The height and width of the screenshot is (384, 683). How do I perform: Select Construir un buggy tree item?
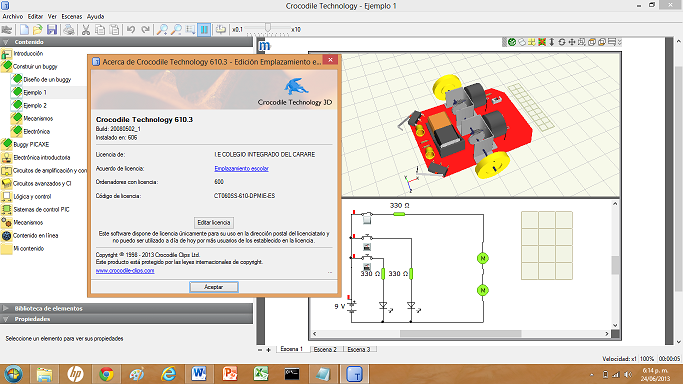click(x=35, y=67)
